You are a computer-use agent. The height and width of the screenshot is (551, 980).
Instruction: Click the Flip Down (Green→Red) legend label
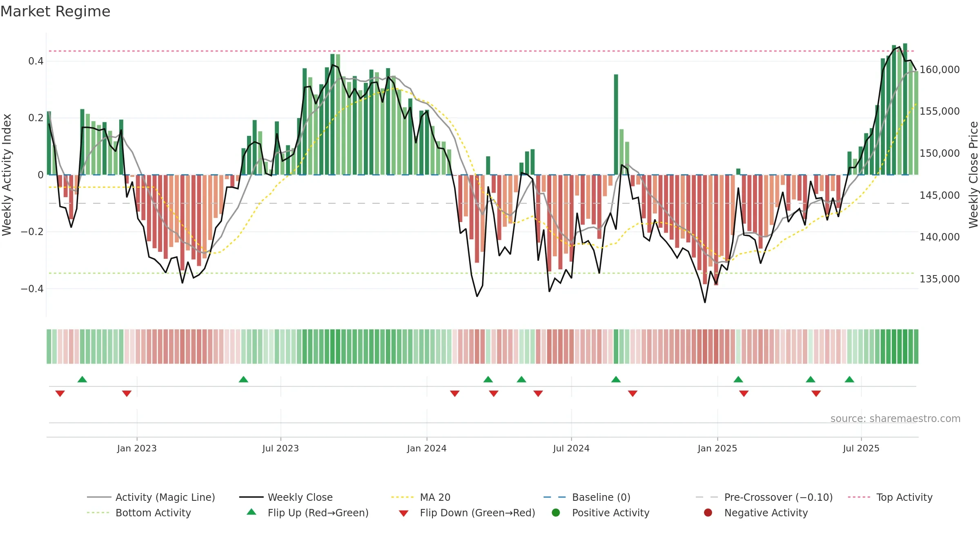tap(477, 513)
